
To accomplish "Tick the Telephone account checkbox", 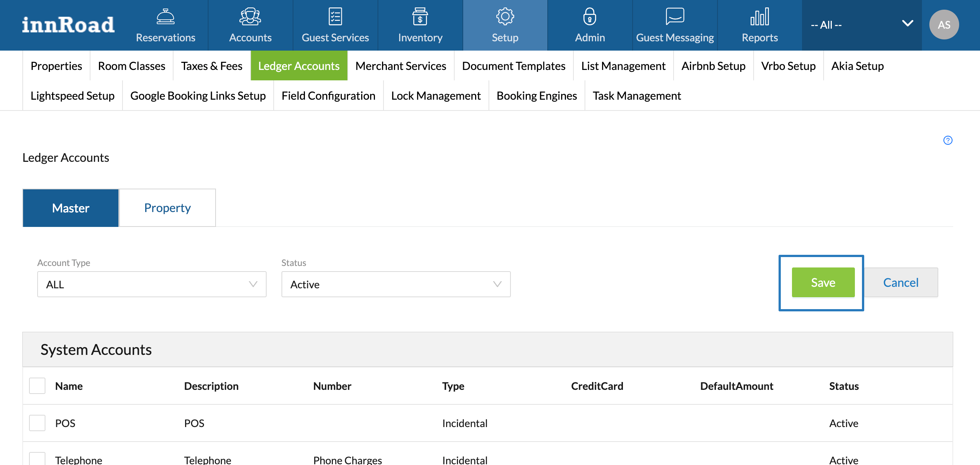I will coord(37,459).
